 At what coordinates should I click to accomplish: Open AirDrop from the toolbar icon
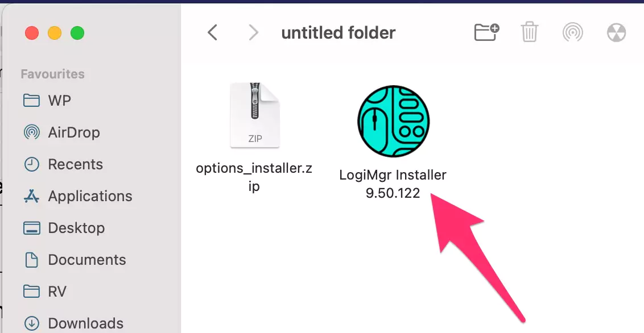(572, 32)
